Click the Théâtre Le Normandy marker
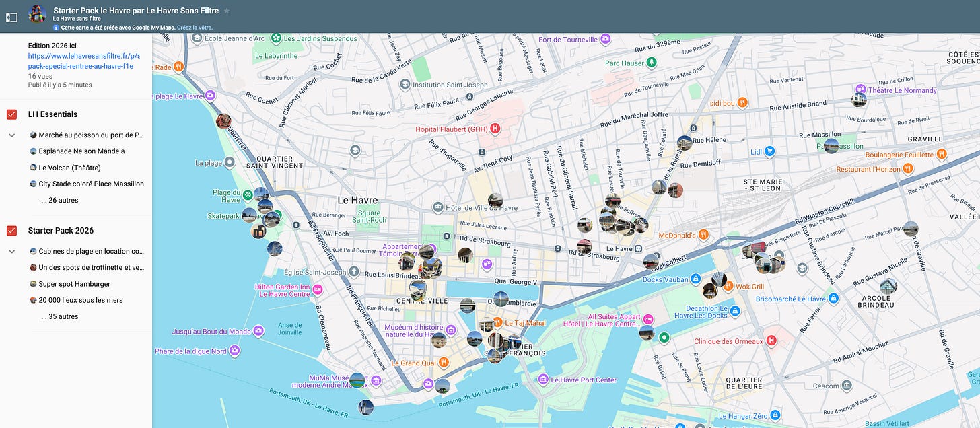Image resolution: width=980 pixels, height=428 pixels. pos(860,90)
